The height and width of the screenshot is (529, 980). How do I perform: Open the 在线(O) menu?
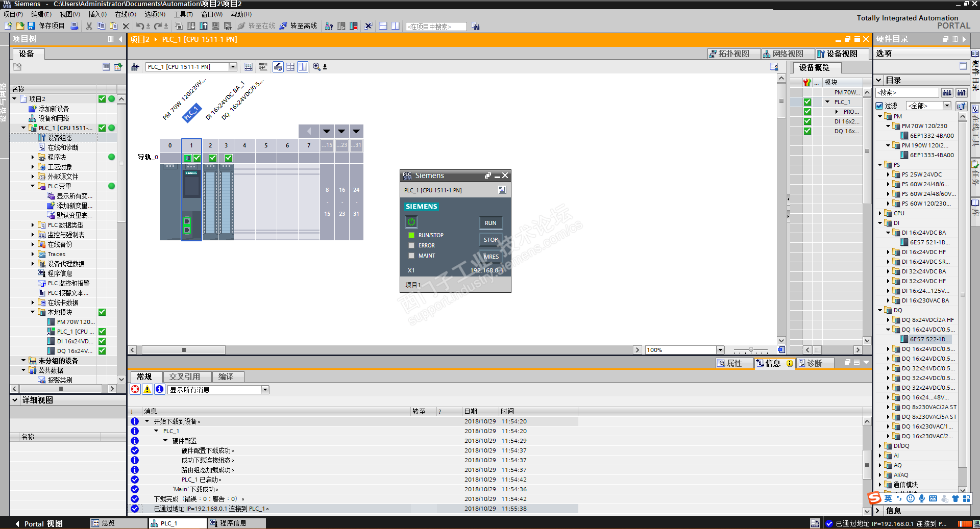coord(126,14)
